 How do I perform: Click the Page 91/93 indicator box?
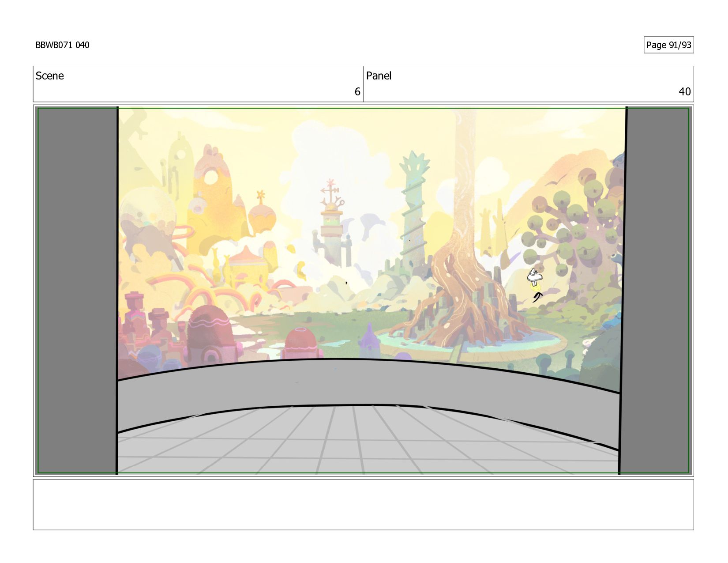pyautogui.click(x=668, y=45)
